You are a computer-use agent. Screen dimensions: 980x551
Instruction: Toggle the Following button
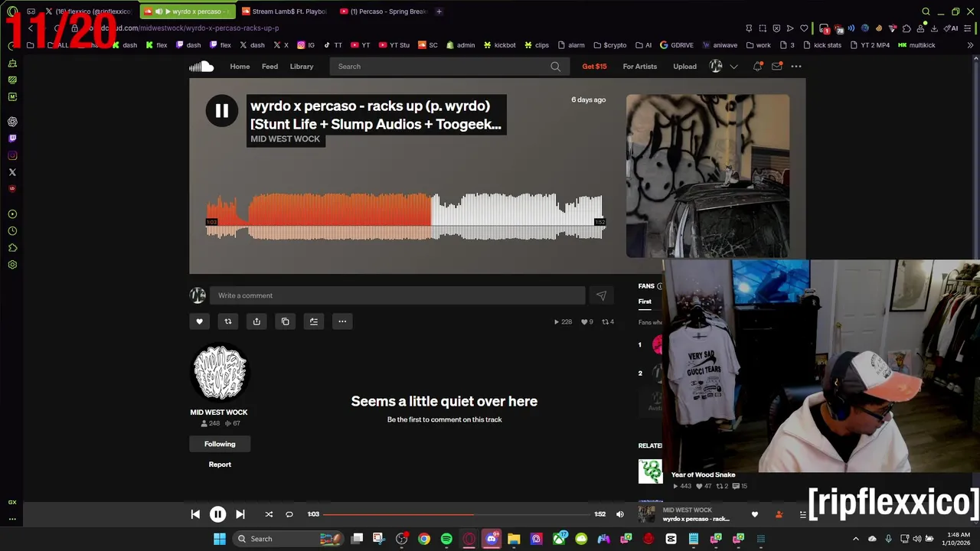point(220,444)
